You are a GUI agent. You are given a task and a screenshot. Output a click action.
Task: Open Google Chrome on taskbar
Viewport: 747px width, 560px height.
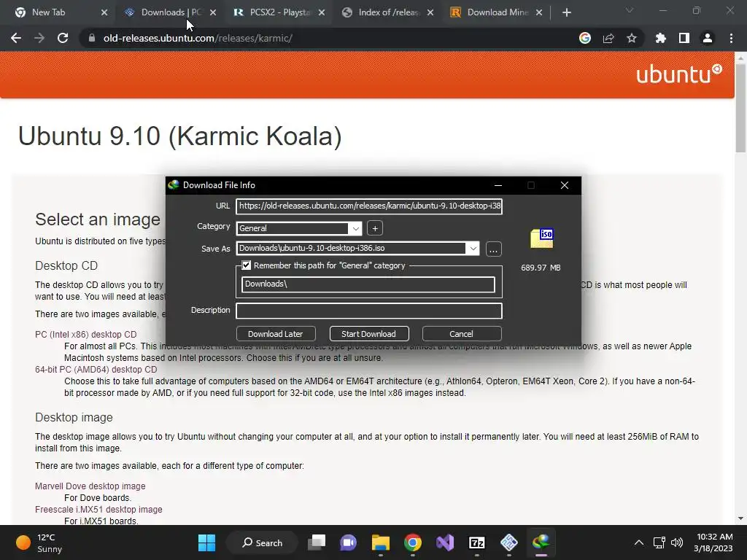click(x=413, y=542)
